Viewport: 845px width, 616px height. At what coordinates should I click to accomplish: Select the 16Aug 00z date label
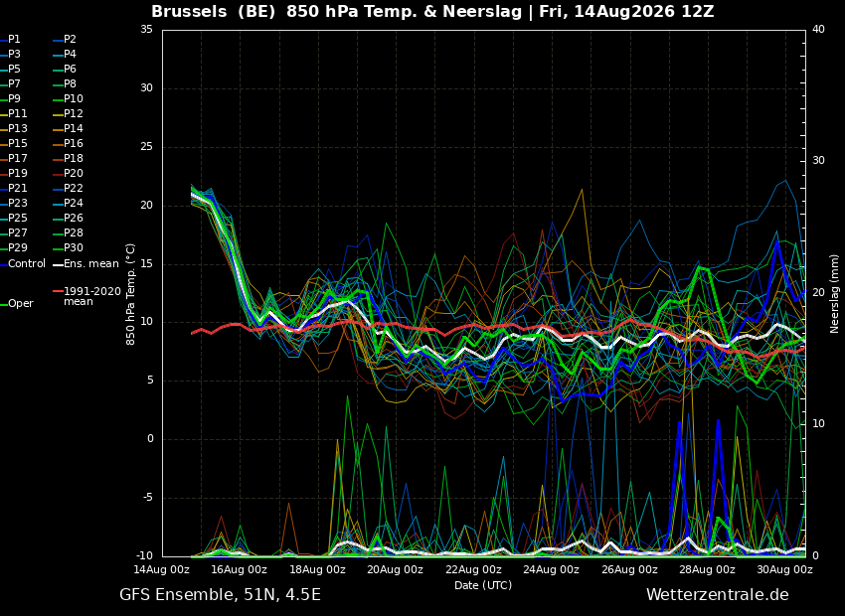click(240, 569)
